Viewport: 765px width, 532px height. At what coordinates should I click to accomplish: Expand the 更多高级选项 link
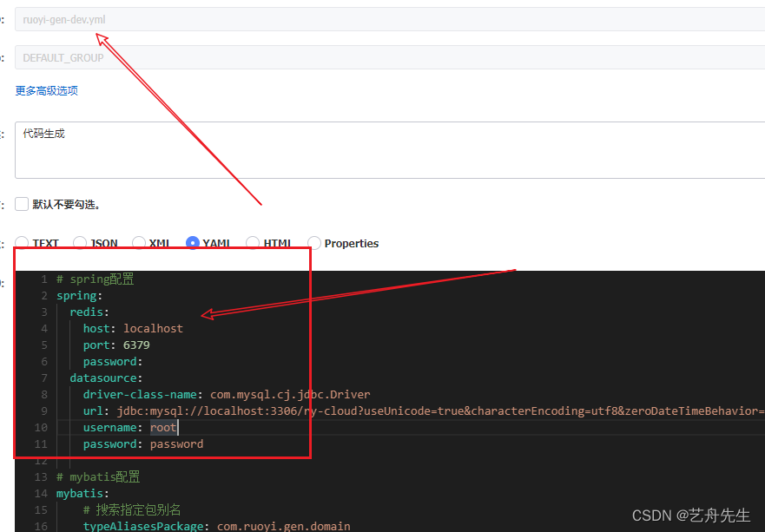[47, 91]
